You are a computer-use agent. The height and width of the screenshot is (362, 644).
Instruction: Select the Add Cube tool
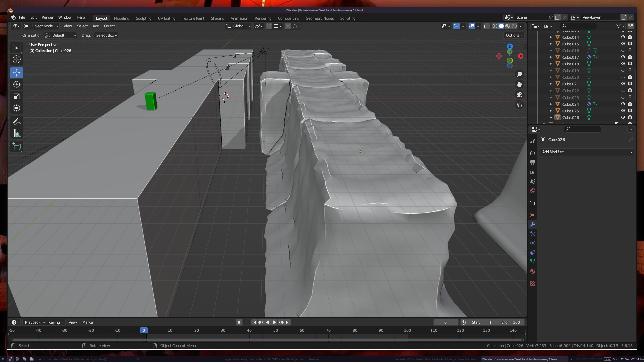[16, 146]
